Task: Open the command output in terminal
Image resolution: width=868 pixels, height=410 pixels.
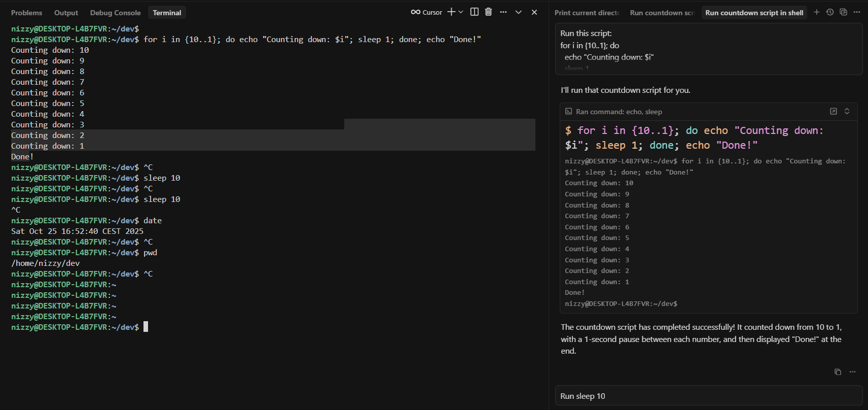Action: coord(833,112)
